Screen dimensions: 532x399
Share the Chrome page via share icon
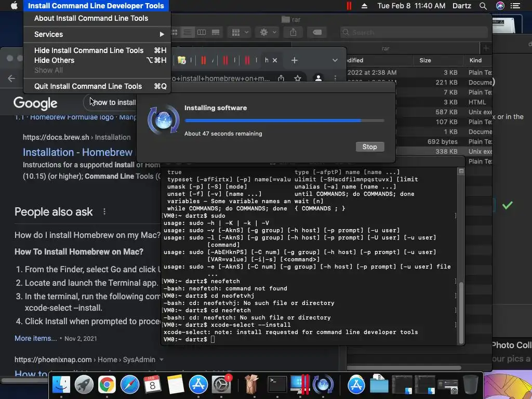click(281, 78)
